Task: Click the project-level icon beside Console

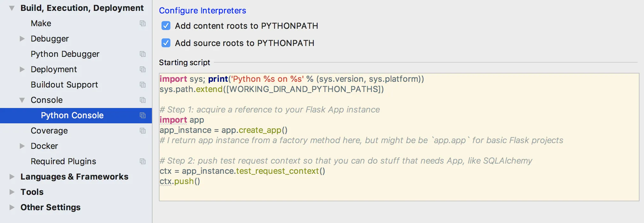Action: coord(143,100)
